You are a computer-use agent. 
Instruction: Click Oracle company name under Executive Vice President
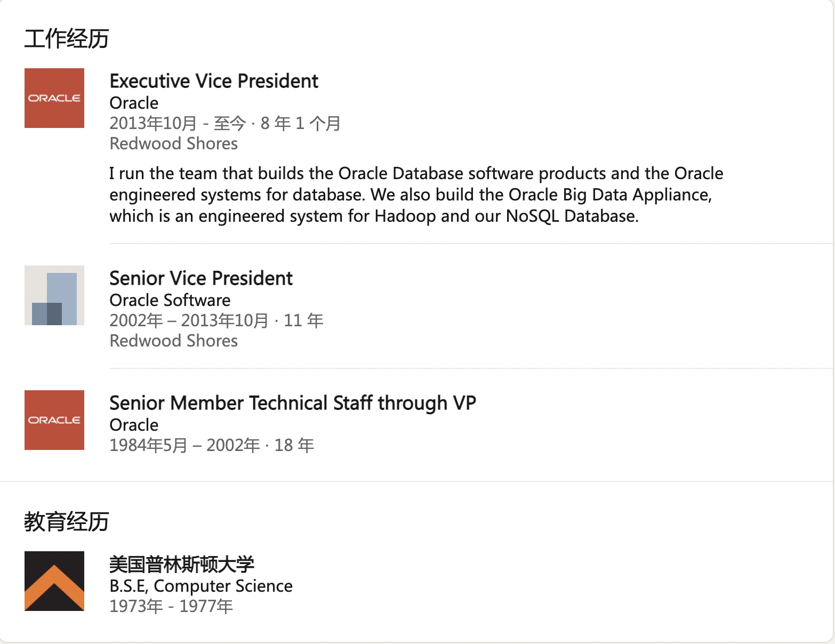click(134, 103)
